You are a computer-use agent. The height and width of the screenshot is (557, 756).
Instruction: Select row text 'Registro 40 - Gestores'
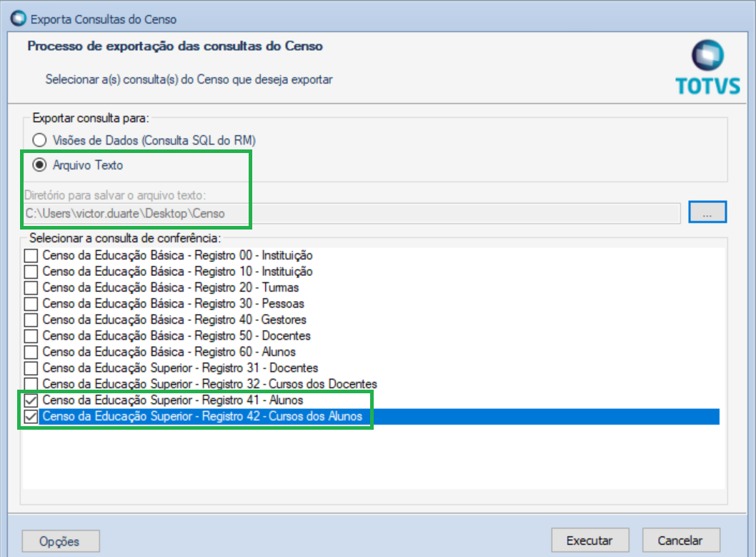250,320
